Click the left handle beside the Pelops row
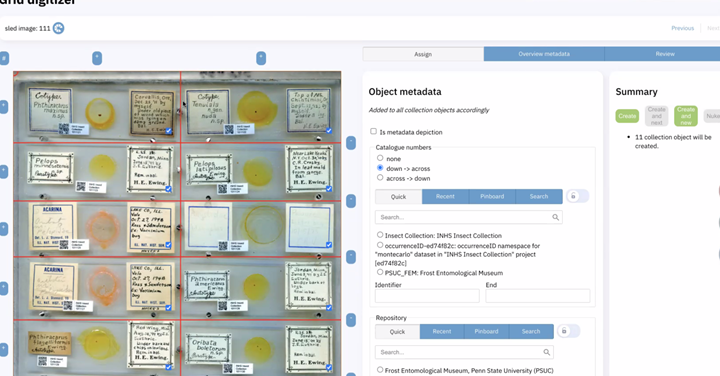 coord(4,172)
